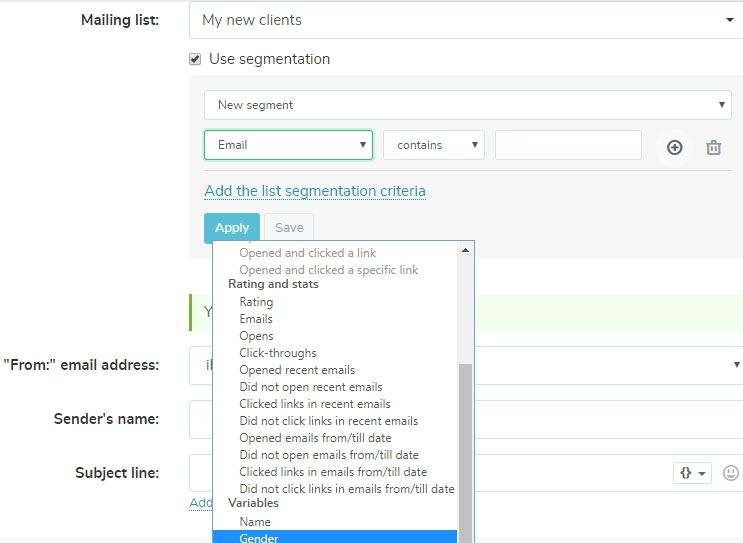
Task: Click the criterion value text field
Action: coord(568,145)
